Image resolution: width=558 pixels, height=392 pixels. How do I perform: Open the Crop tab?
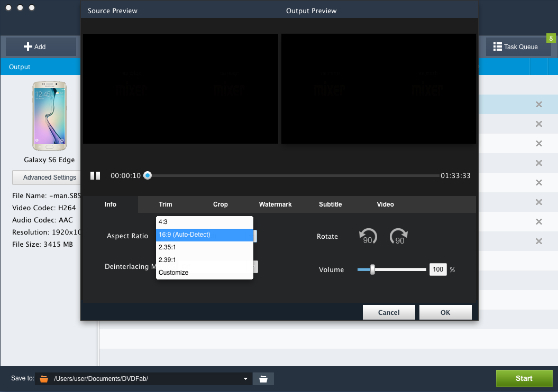tap(220, 204)
